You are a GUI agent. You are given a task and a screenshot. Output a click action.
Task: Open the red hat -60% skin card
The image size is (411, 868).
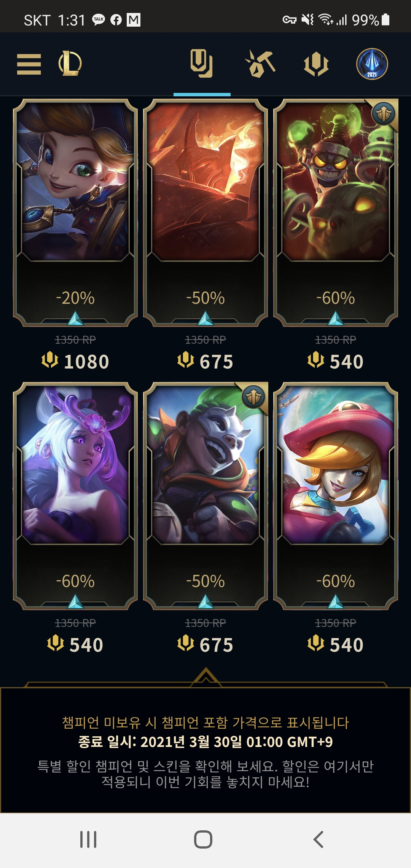click(336, 496)
